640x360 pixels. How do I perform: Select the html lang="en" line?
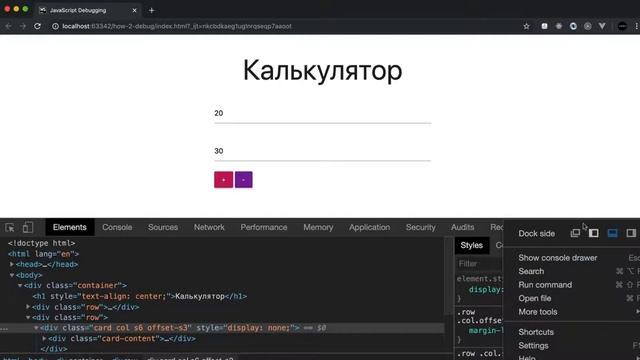[43, 254]
